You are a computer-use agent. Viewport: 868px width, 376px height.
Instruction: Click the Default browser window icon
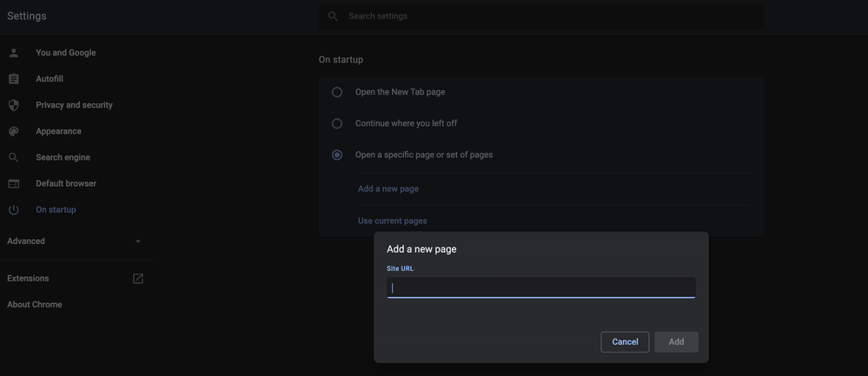(14, 183)
